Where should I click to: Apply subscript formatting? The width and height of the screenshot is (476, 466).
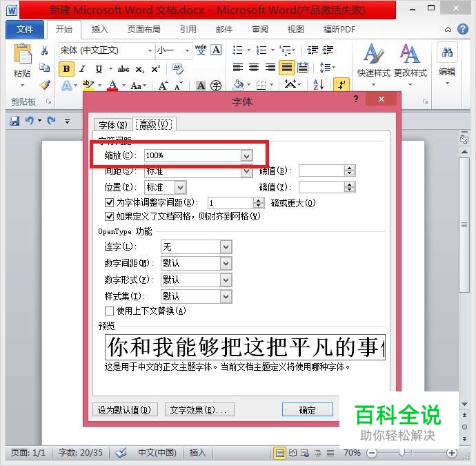(140, 70)
